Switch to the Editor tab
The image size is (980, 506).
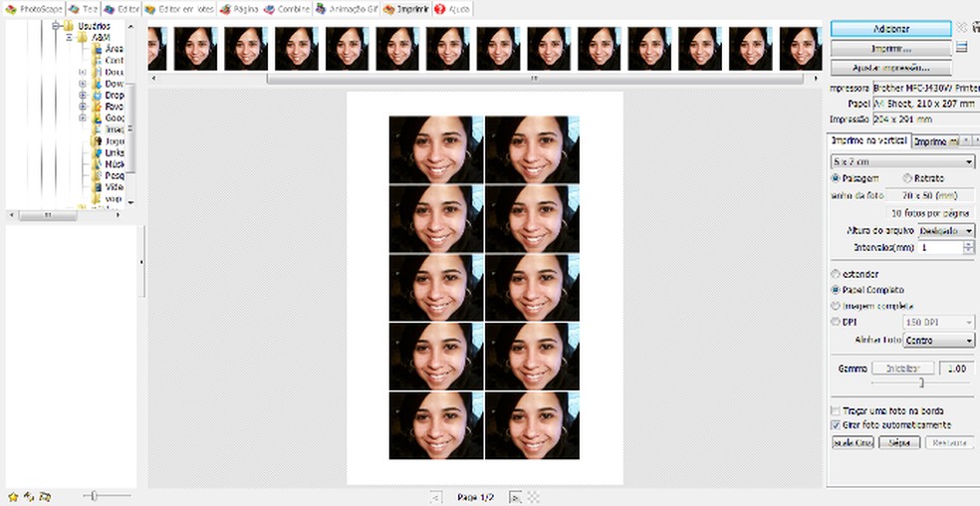click(x=122, y=9)
